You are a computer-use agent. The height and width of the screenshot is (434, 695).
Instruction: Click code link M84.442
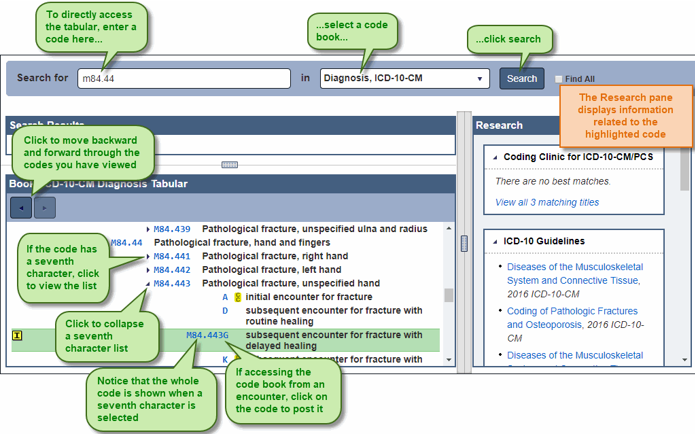(x=172, y=270)
